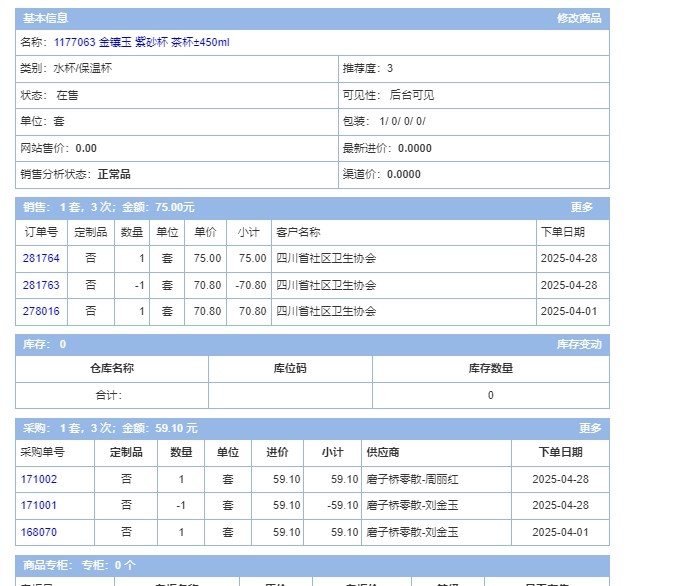Click customer 四川省社区卫生协会 in order 281764 row

click(326, 258)
